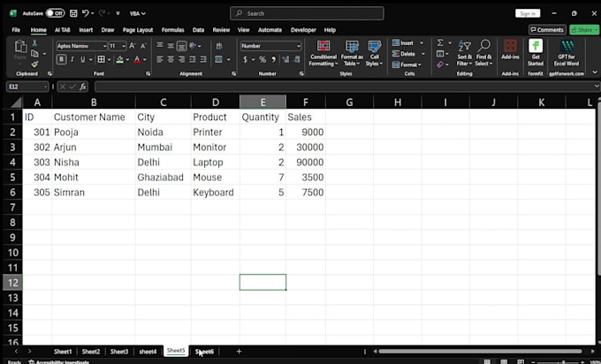
Task: Toggle Bottom Align button
Action: coord(181,46)
